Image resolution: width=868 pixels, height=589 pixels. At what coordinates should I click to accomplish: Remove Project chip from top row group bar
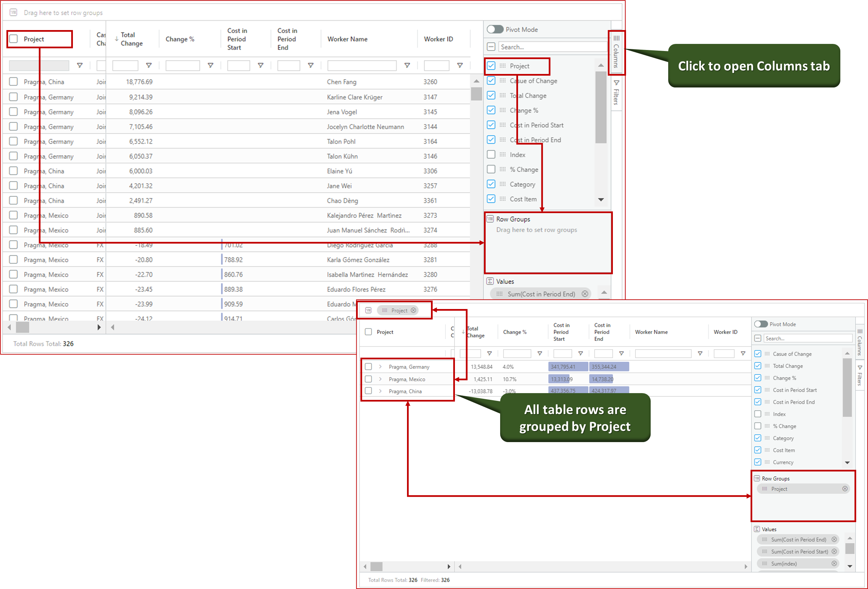point(413,310)
